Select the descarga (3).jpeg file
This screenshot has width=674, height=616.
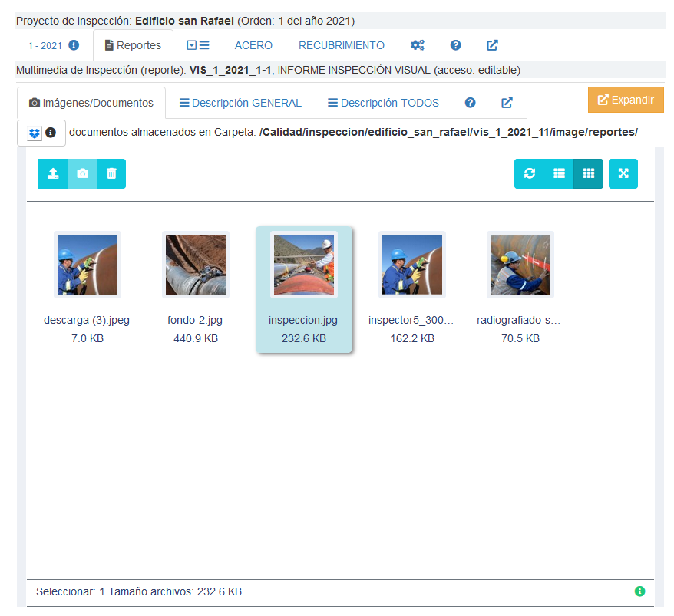pyautogui.click(x=87, y=265)
